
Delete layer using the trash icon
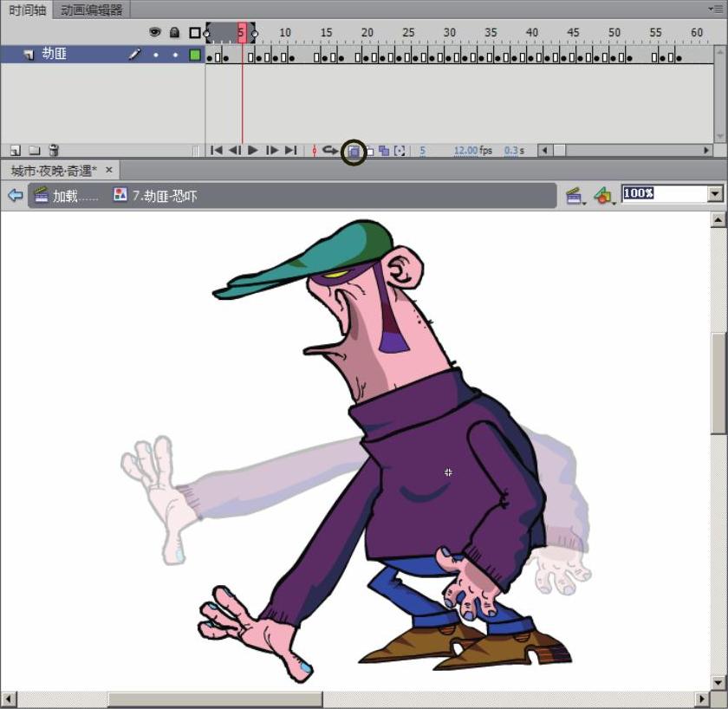[54, 151]
